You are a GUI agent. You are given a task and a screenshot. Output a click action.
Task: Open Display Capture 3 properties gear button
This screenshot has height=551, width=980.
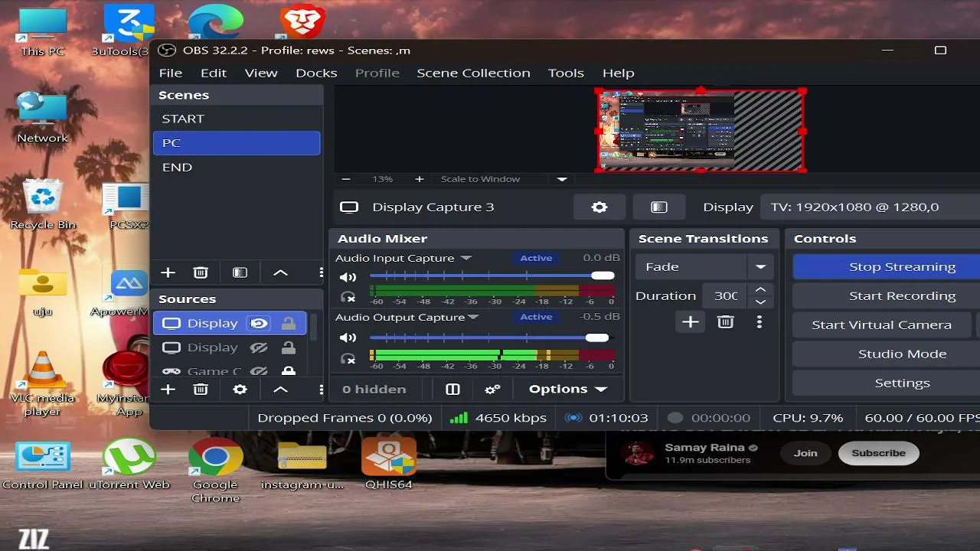coord(599,207)
